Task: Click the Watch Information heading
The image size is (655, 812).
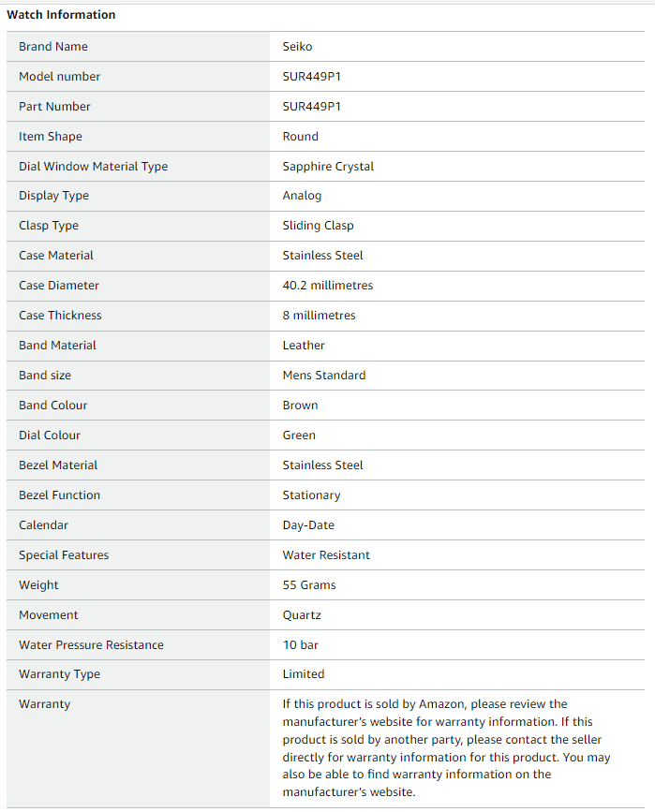Action: pyautogui.click(x=61, y=14)
